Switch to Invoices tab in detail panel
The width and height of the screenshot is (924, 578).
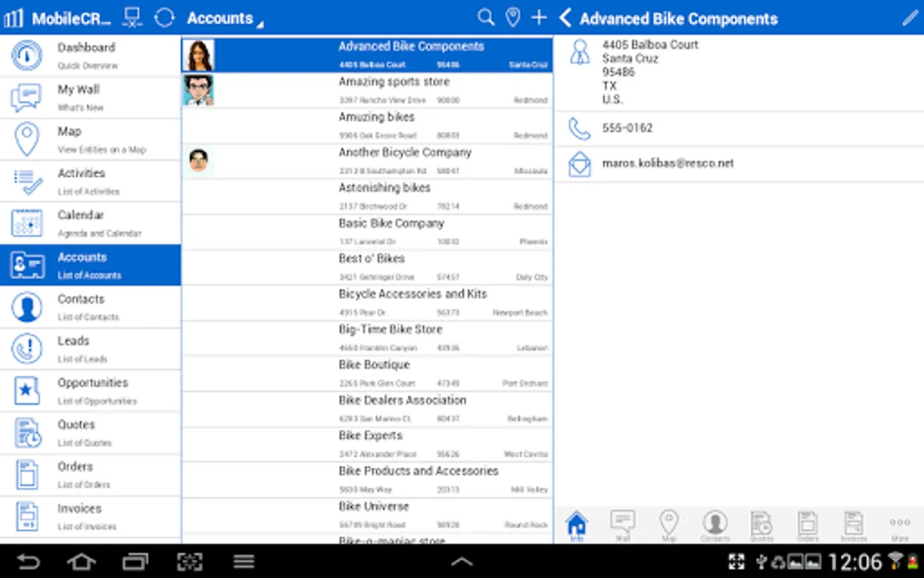[x=853, y=526]
